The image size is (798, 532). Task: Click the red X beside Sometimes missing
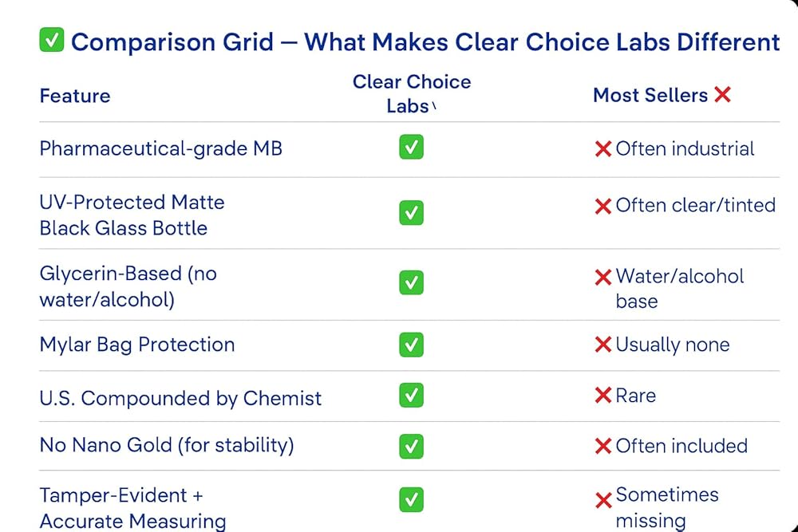603,501
